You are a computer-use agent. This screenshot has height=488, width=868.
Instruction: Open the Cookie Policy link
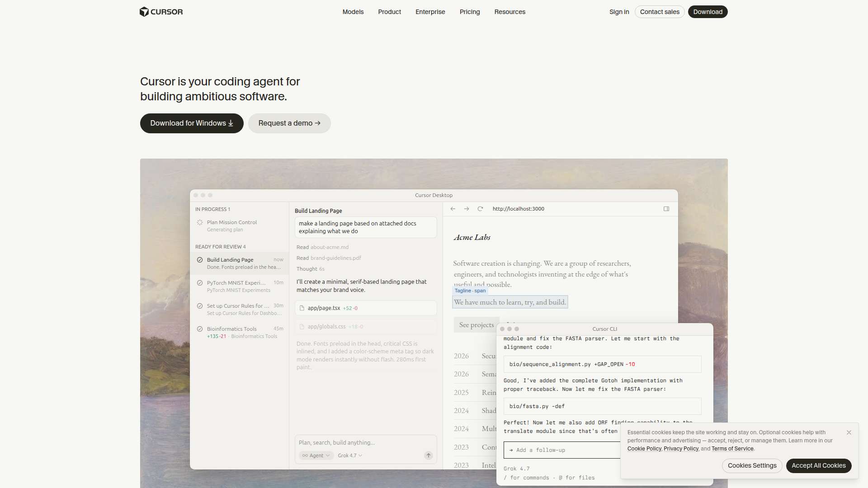coord(644,449)
